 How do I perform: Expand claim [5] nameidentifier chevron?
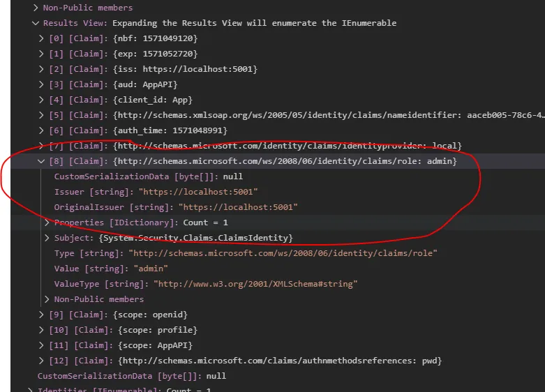click(41, 115)
